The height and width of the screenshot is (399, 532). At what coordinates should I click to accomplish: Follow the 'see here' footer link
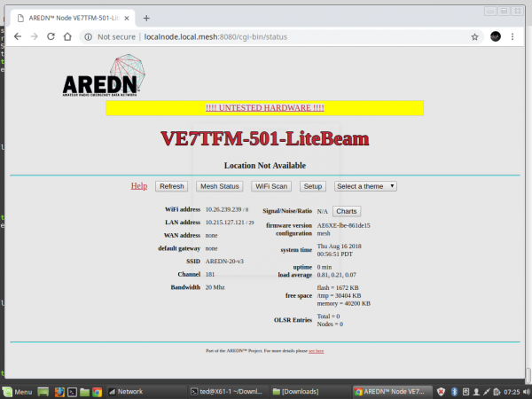point(317,351)
